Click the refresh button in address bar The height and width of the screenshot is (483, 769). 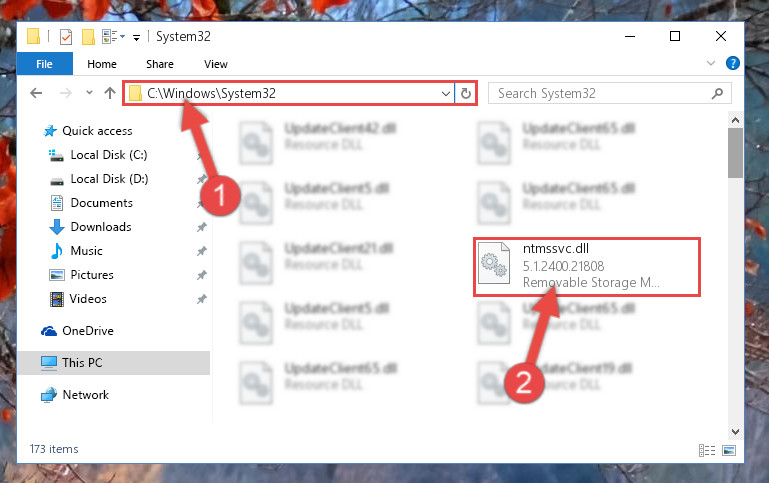(465, 93)
